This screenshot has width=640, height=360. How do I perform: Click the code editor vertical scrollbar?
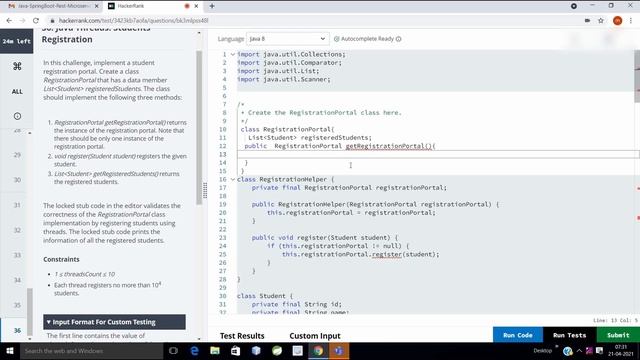637,76
